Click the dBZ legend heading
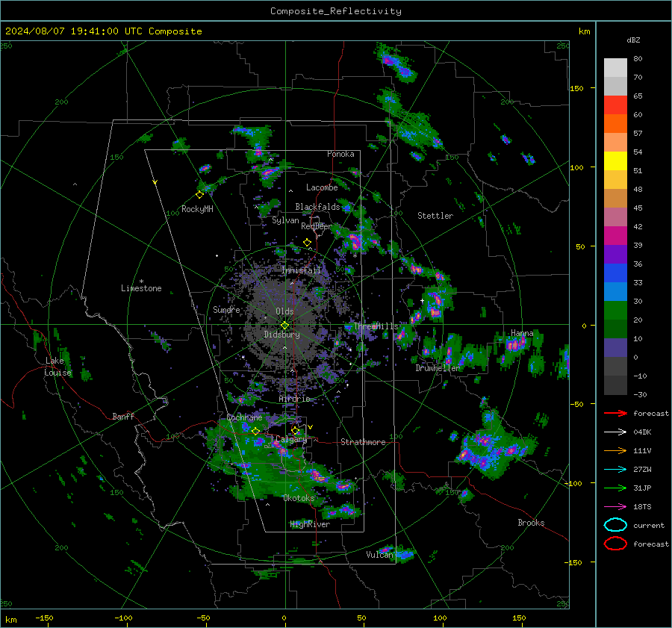Viewport: 672px width, 628px height. 633,40
